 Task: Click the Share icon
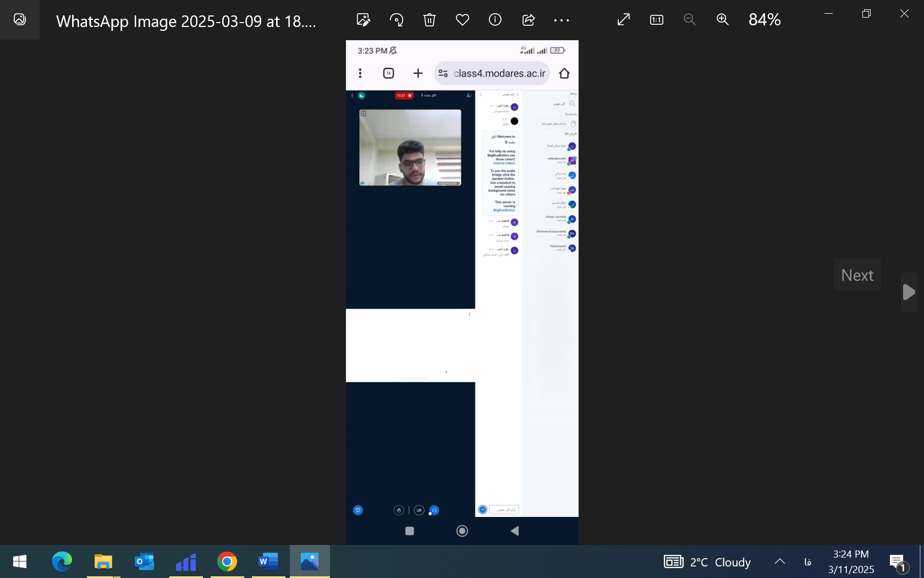tap(529, 20)
